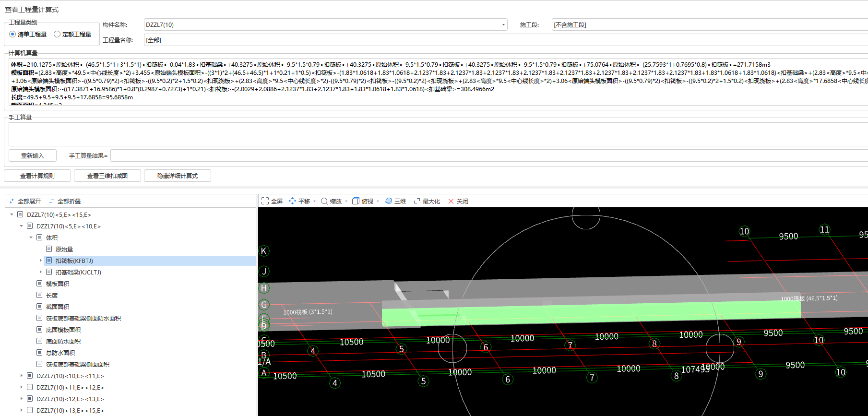868x416 pixels.
Task: Expand DZZL7(10)<10,E><11,E> node
Action: pyautogui.click(x=21, y=376)
